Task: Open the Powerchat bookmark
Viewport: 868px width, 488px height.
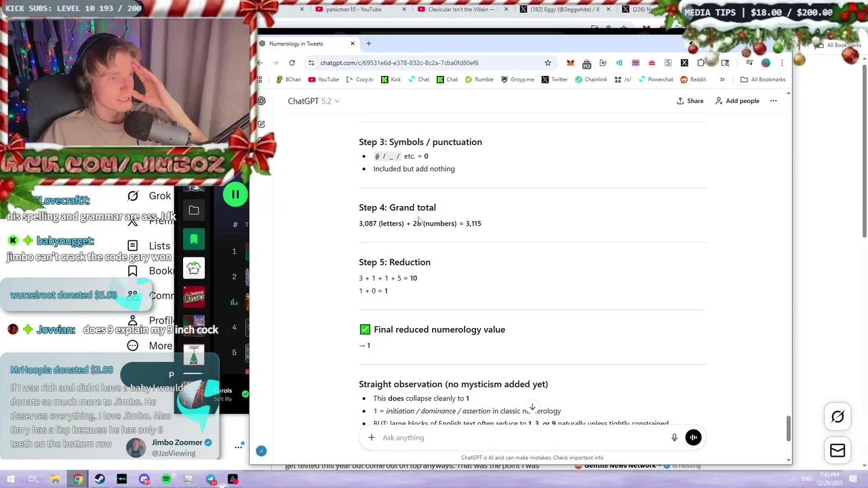Action: tap(655, 79)
